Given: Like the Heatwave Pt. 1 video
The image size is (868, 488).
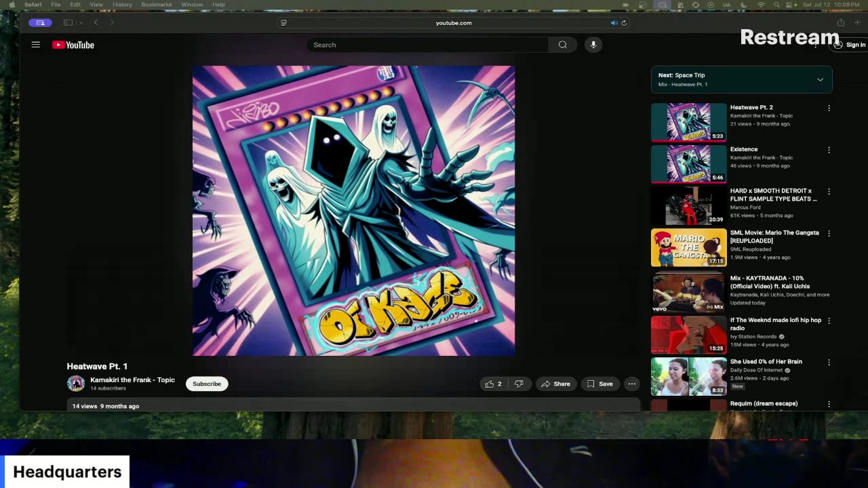Looking at the screenshot, I should pos(493,384).
